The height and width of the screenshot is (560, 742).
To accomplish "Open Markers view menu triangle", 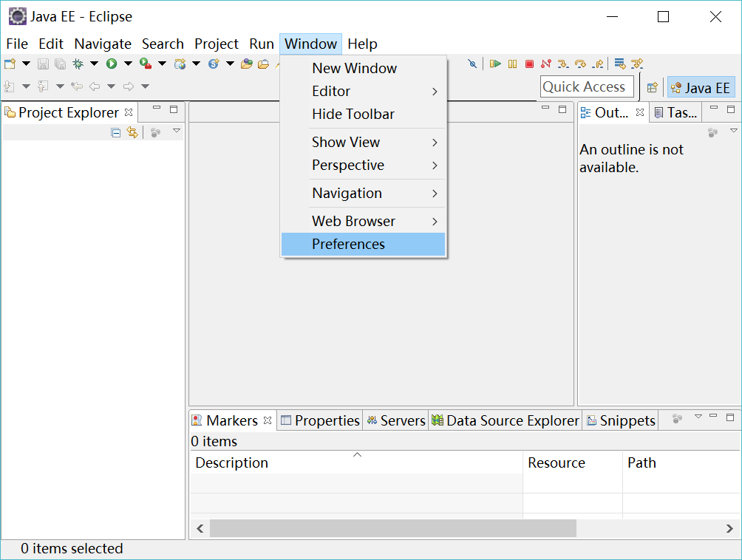I will (x=698, y=417).
